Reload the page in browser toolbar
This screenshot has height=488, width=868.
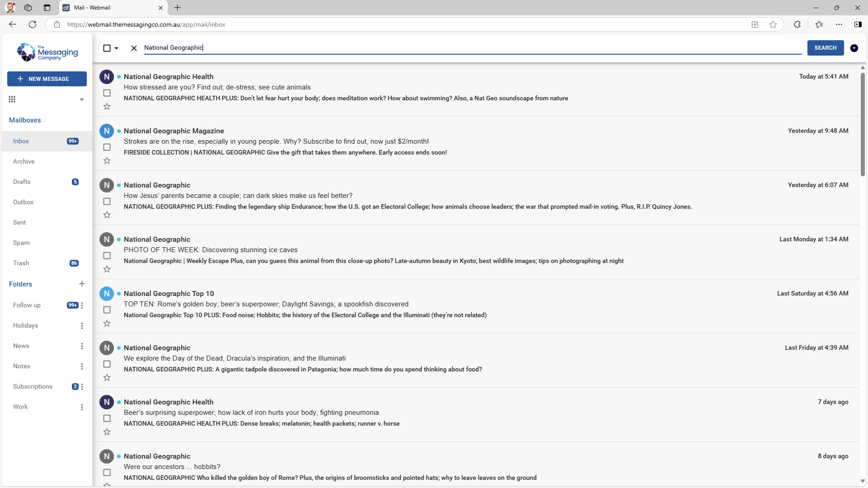[32, 24]
